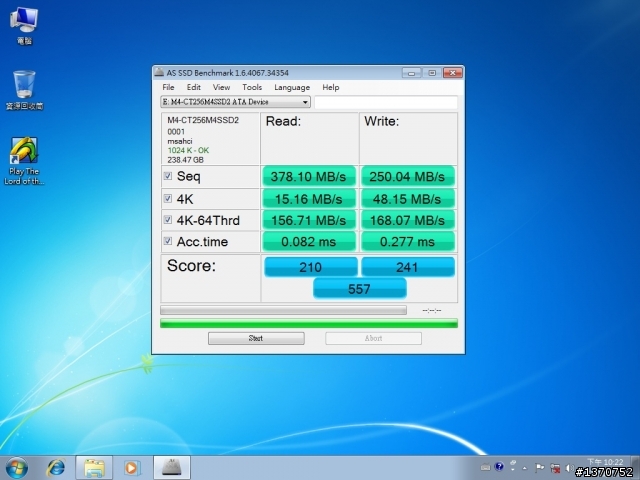
Task: Click the read score 210 box
Action: tap(311, 267)
